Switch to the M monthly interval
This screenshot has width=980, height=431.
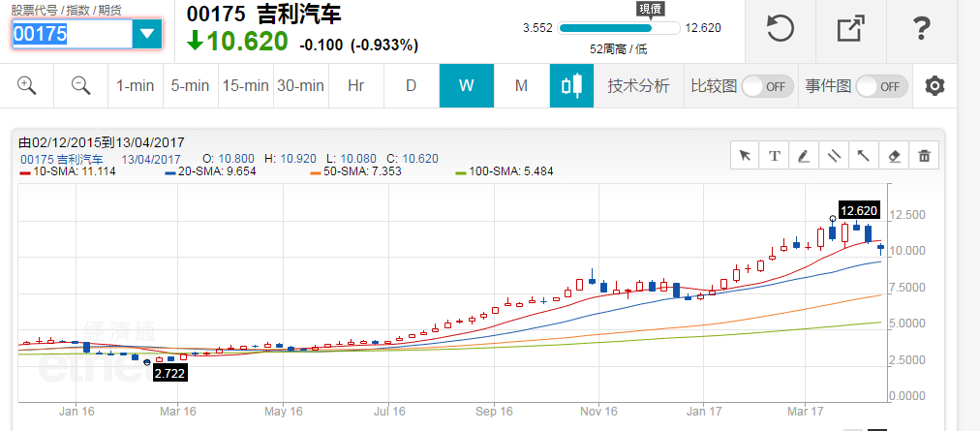coord(521,85)
